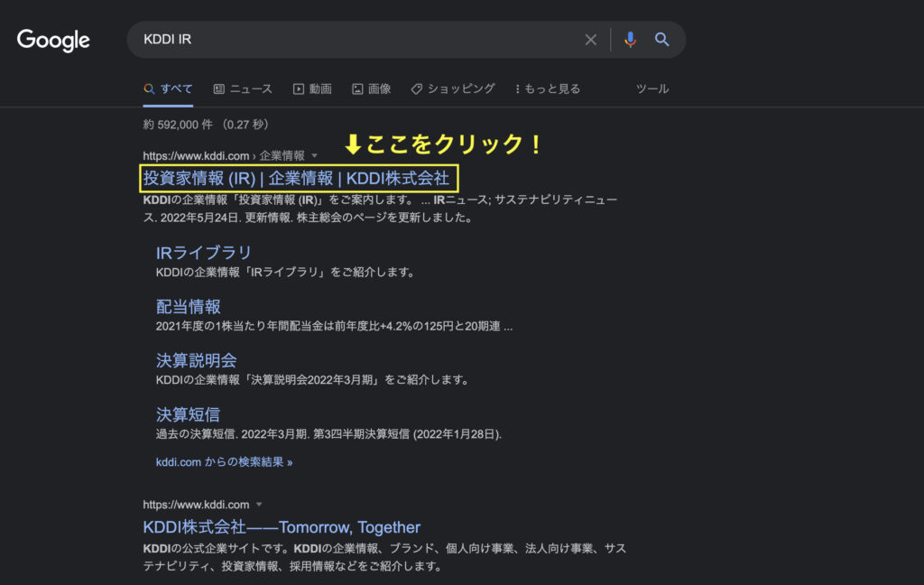Image resolution: width=924 pixels, height=585 pixels.
Task: Expand the dropdown arrow next to 企業情報 URL
Action: 315,155
